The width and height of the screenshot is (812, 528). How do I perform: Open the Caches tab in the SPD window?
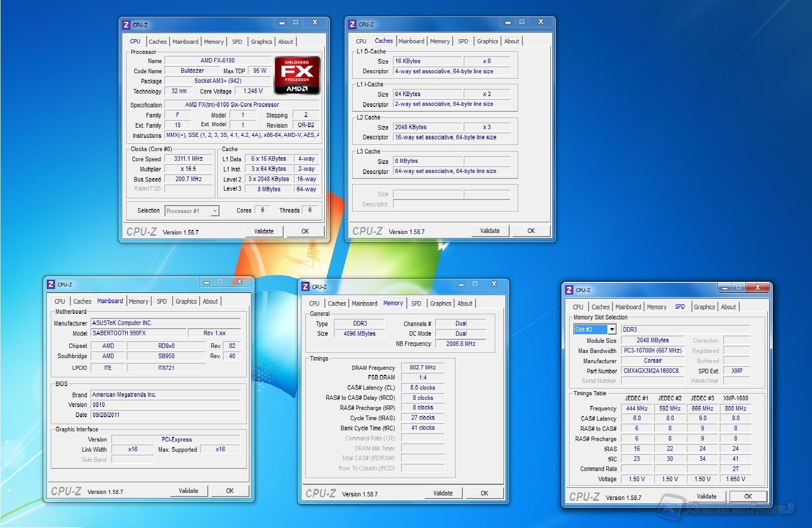600,307
